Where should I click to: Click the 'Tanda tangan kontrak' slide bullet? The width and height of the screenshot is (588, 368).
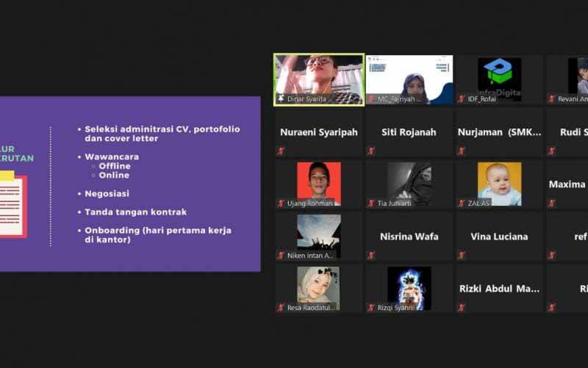135,212
